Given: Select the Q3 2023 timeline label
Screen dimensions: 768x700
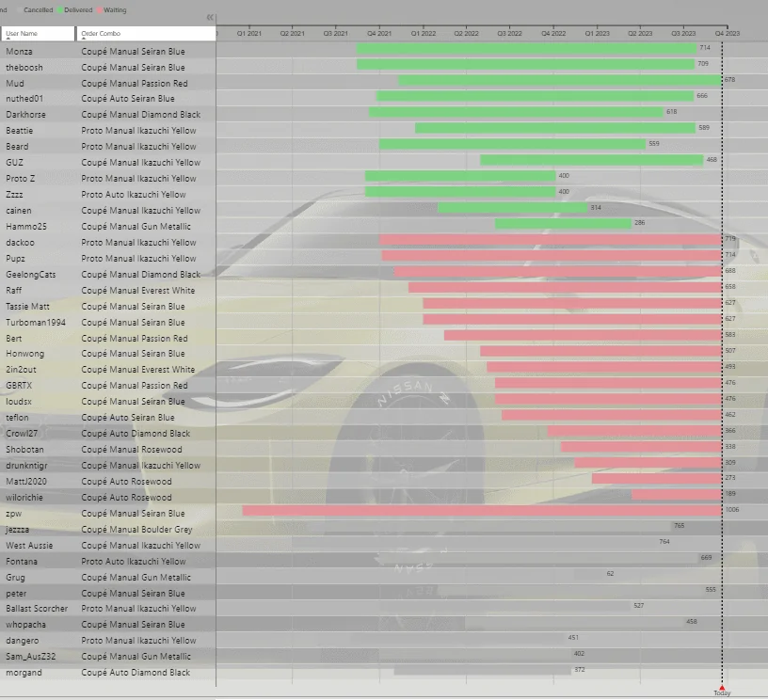Looking at the screenshot, I should [x=683, y=34].
